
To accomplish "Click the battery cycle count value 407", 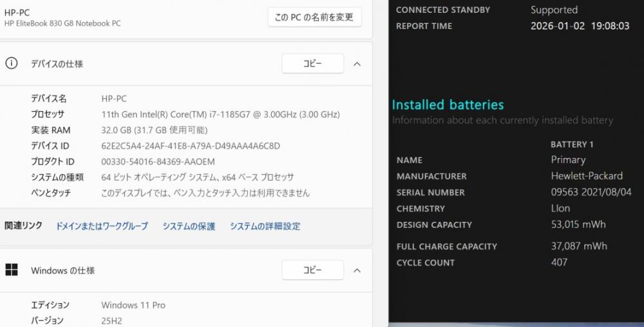I will click(x=559, y=263).
